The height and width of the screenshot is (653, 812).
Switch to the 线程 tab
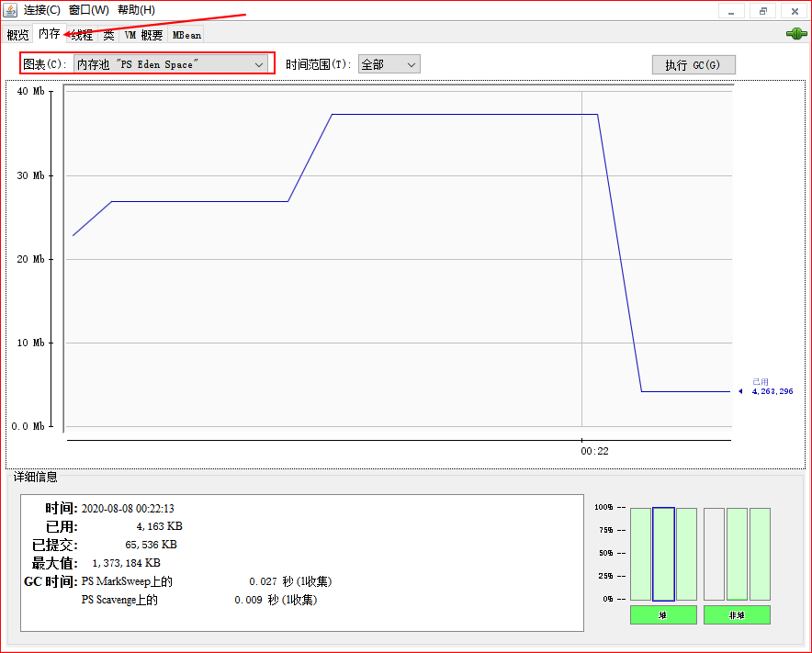click(83, 35)
